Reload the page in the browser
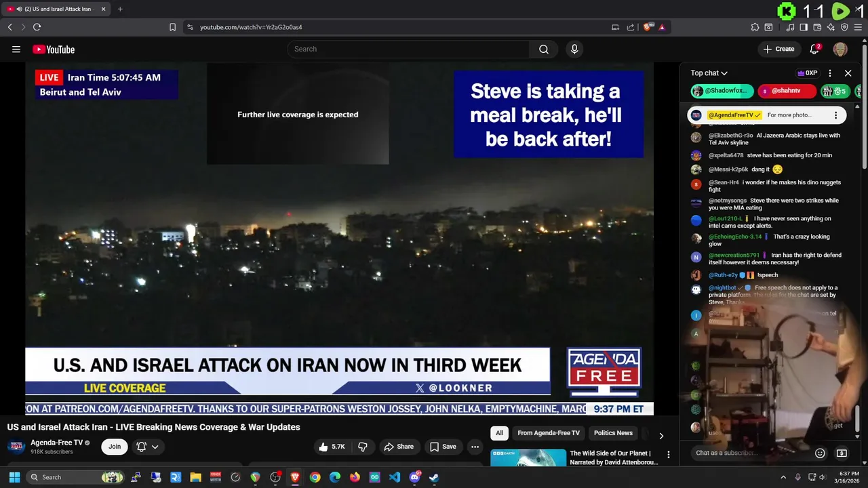The width and height of the screenshot is (868, 488). [37, 27]
